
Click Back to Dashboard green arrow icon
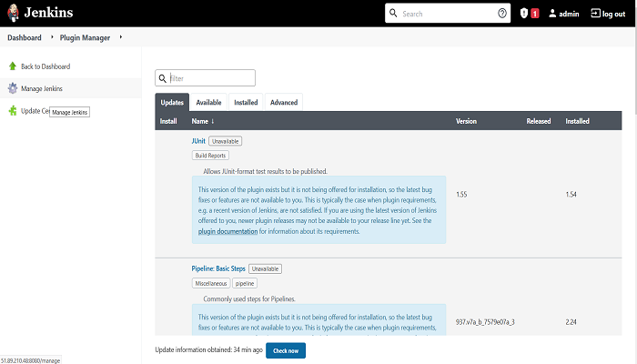pyautogui.click(x=13, y=66)
